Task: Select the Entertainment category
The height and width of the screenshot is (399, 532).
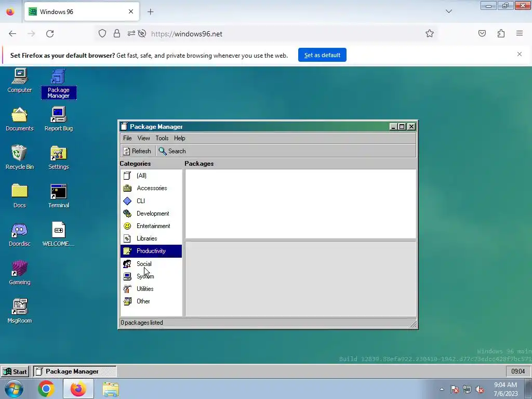Action: [151, 226]
